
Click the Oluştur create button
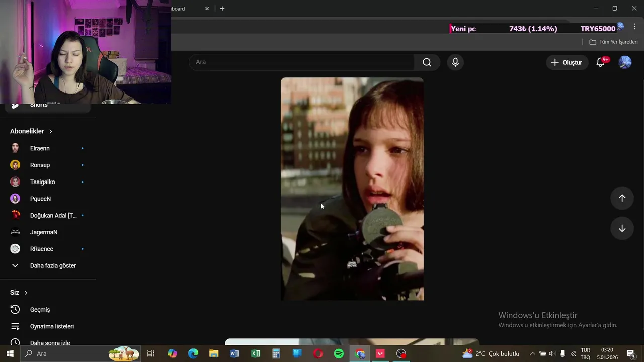pyautogui.click(x=567, y=62)
